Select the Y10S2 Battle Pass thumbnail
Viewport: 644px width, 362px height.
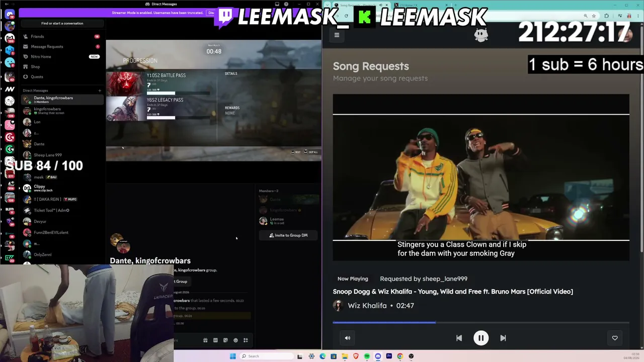[126, 83]
